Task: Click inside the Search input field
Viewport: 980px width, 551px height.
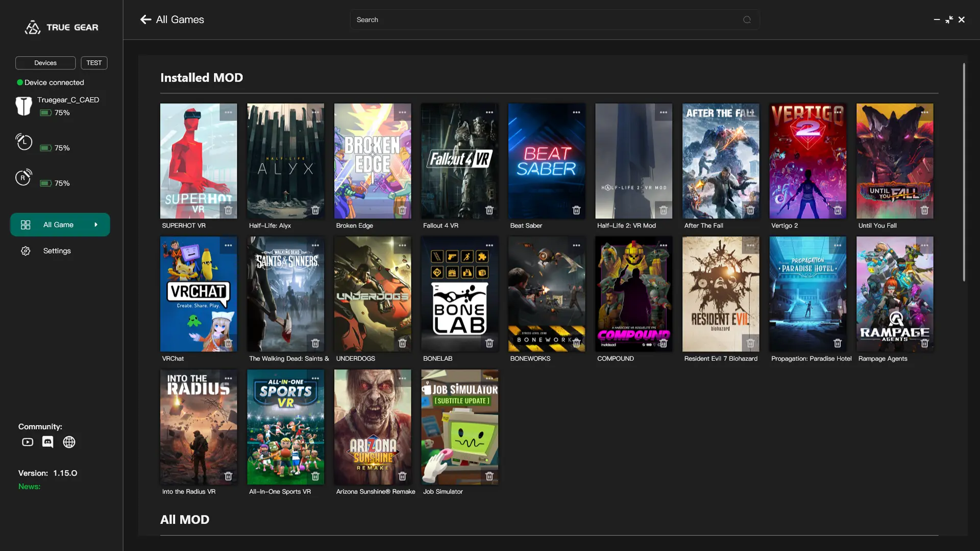Action: [541, 20]
